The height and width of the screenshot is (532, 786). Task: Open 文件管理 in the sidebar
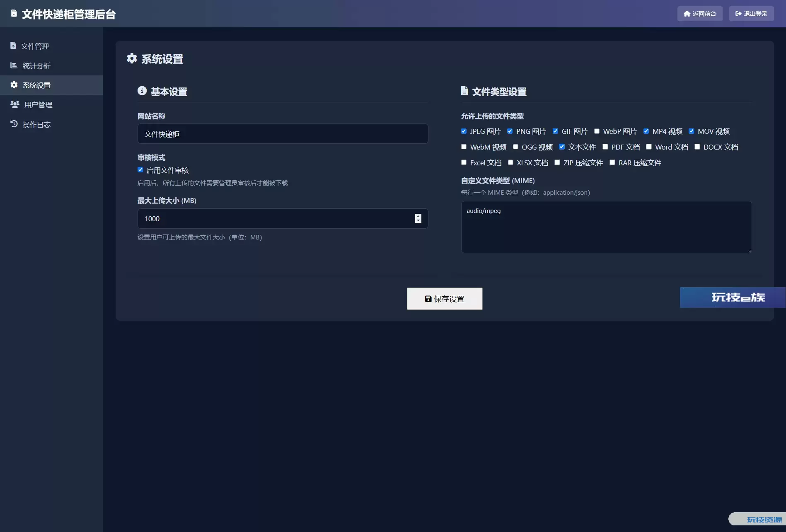(51, 46)
